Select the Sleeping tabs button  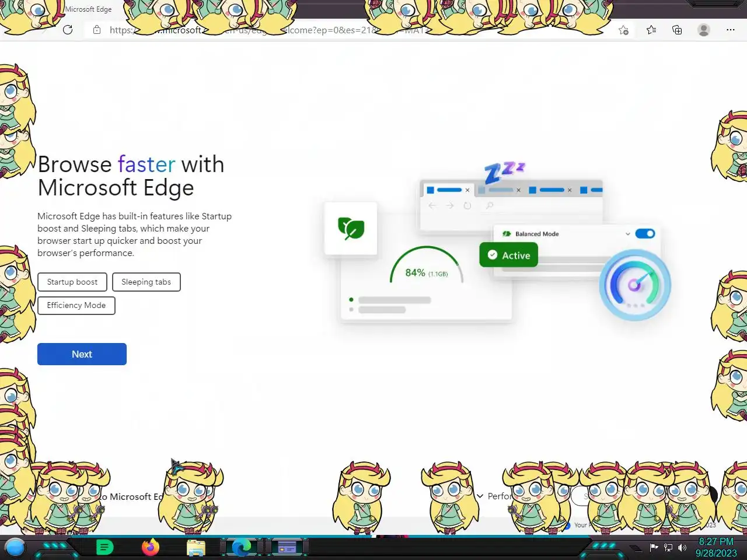pos(146,282)
